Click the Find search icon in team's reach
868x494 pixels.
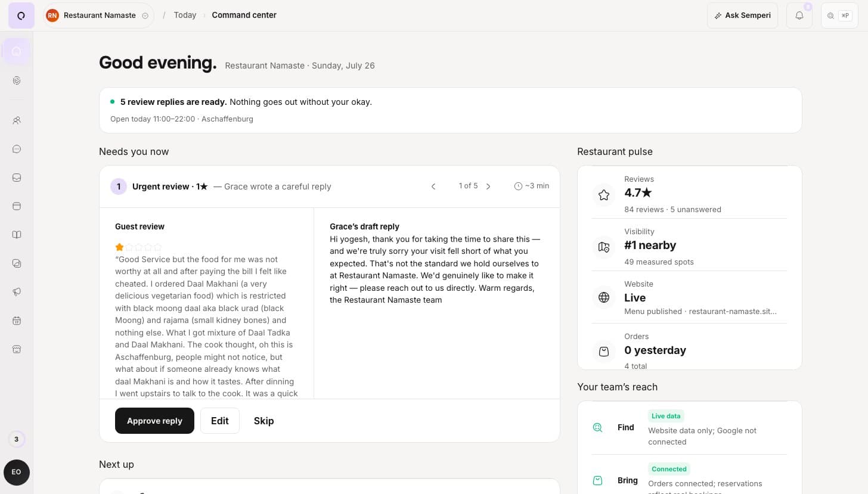(598, 427)
